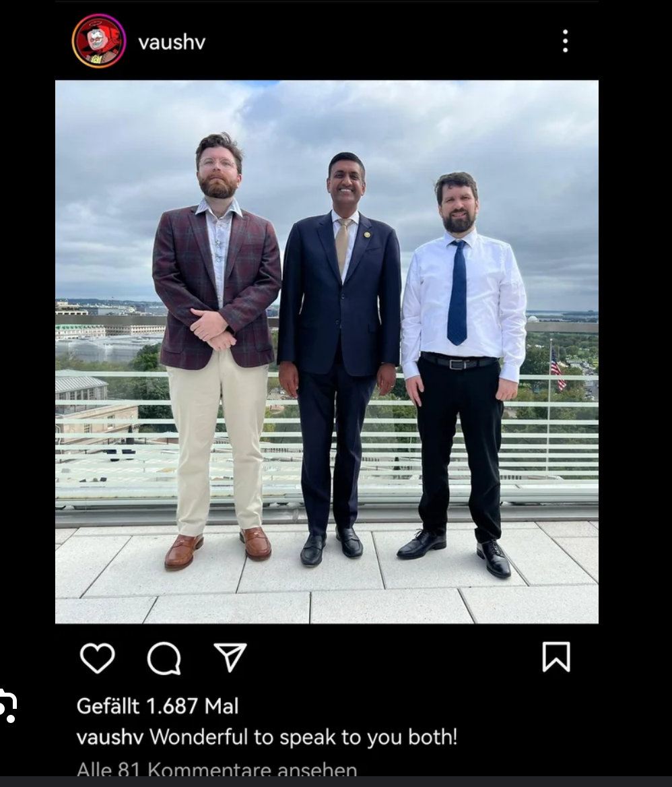Click the partially visible icon at the left edge
The height and width of the screenshot is (787, 672).
pos(9,705)
